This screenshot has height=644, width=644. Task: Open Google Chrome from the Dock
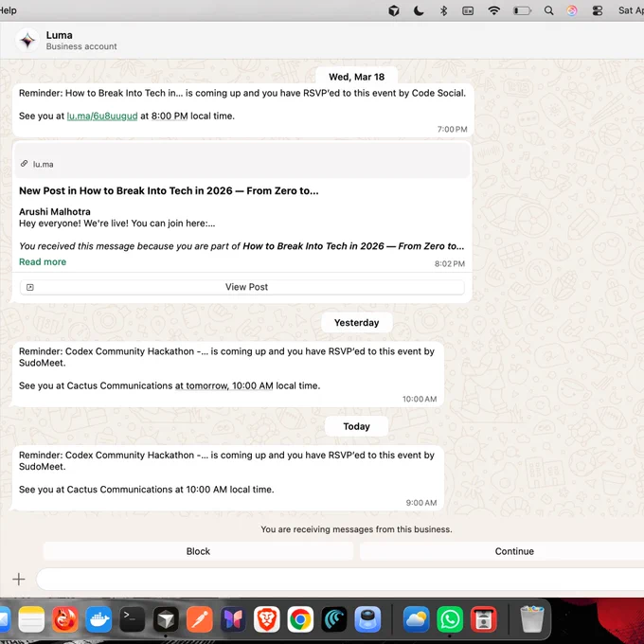click(300, 619)
